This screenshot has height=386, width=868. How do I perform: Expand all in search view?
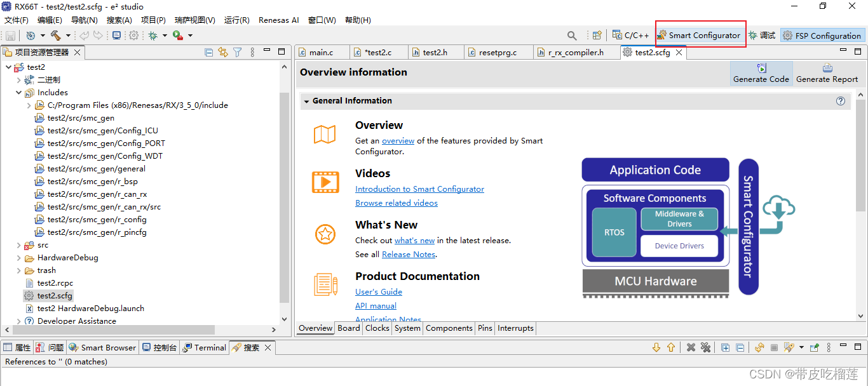726,347
